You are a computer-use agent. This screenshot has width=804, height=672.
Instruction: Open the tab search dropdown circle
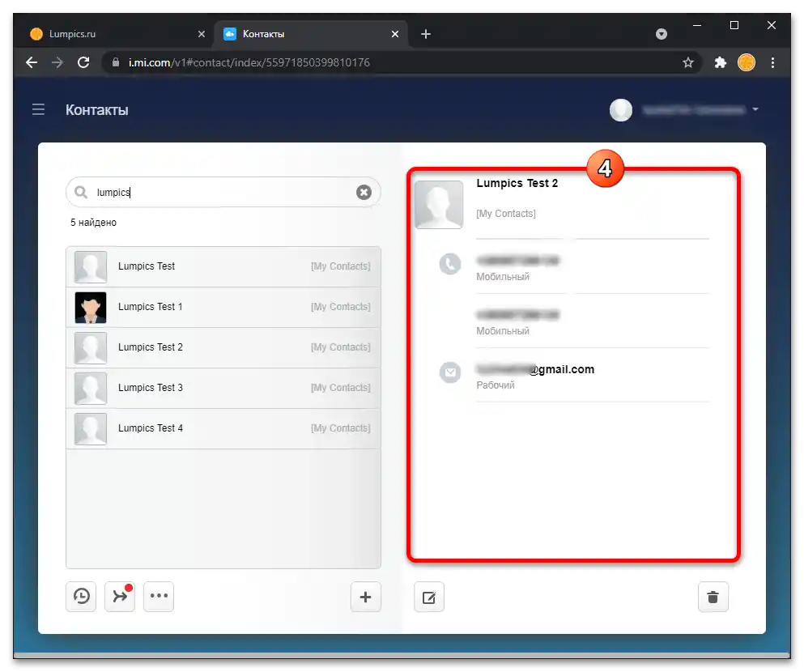tap(661, 34)
